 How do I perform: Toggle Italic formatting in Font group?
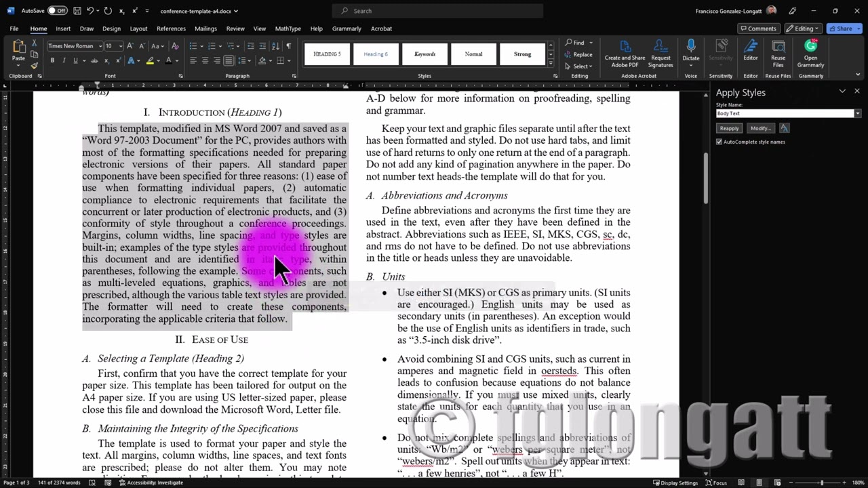point(64,60)
